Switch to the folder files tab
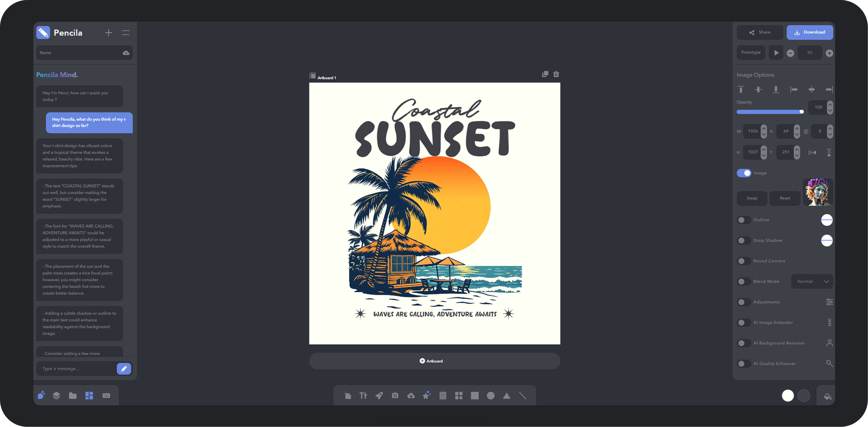This screenshot has height=427, width=868. 72,395
